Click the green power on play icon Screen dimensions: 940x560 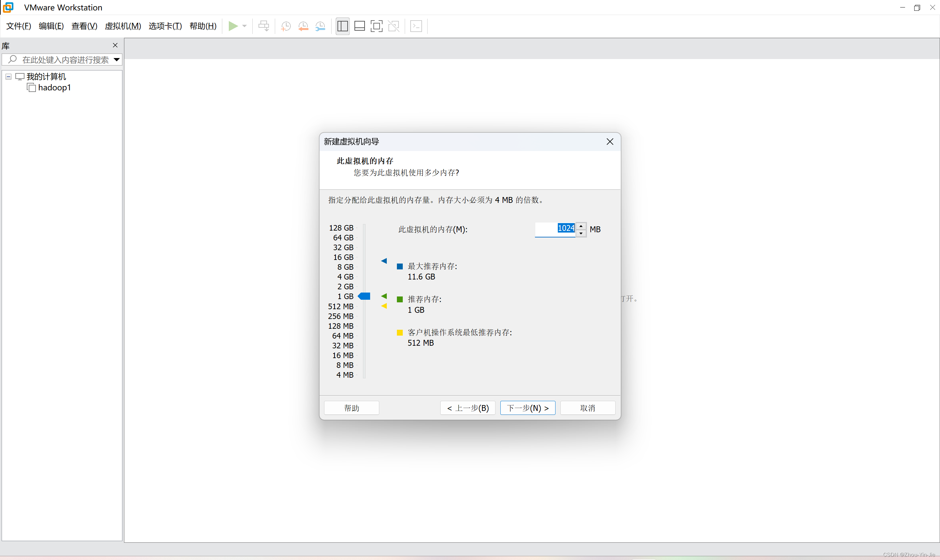(x=233, y=26)
